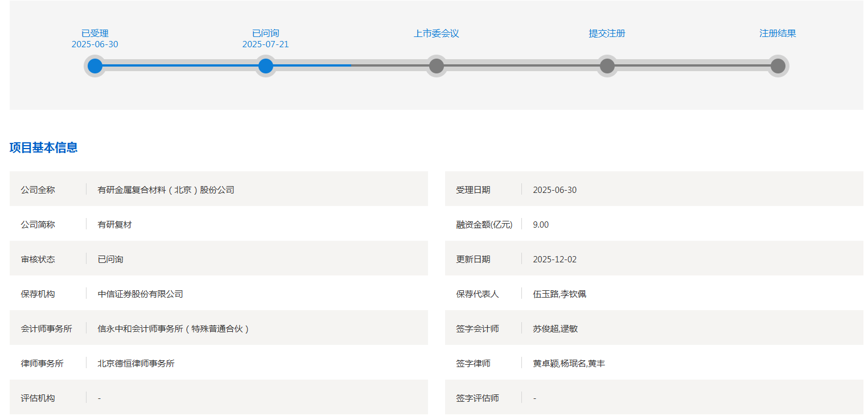
Task: Open the 上市委会议 stage label
Action: point(437,34)
